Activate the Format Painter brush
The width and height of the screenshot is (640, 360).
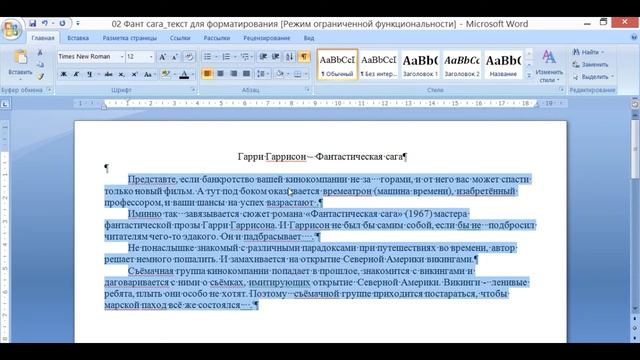40,76
